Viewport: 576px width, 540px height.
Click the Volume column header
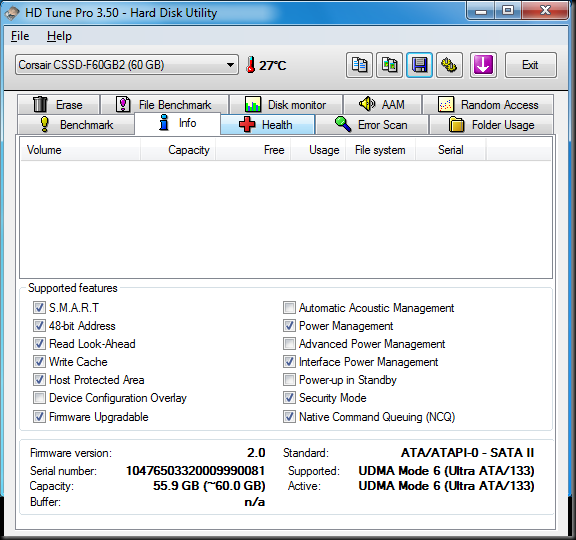coord(80,150)
